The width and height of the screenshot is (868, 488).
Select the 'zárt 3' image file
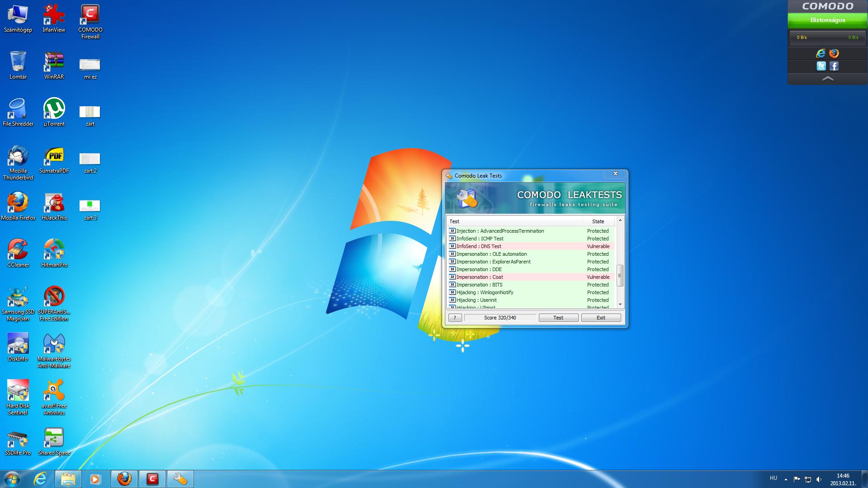tap(90, 209)
